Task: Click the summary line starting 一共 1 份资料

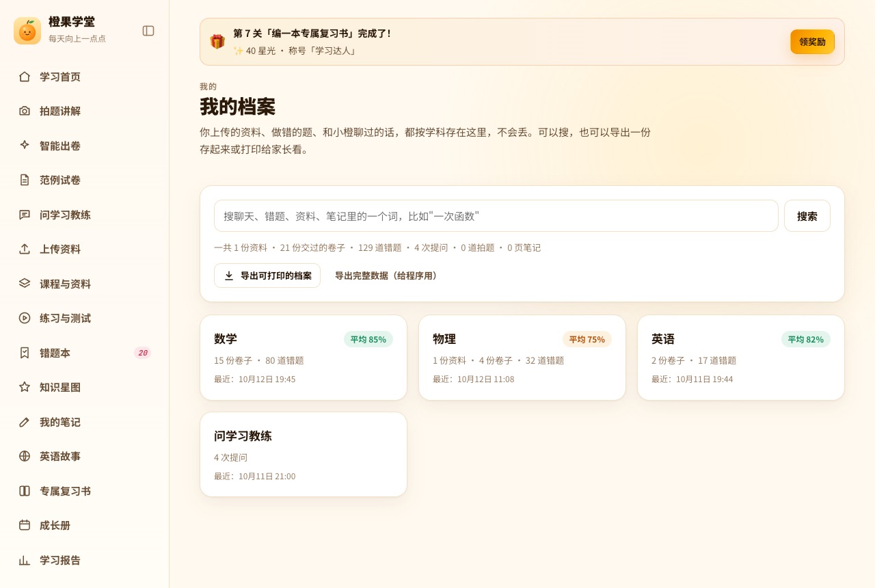Action: click(377, 248)
